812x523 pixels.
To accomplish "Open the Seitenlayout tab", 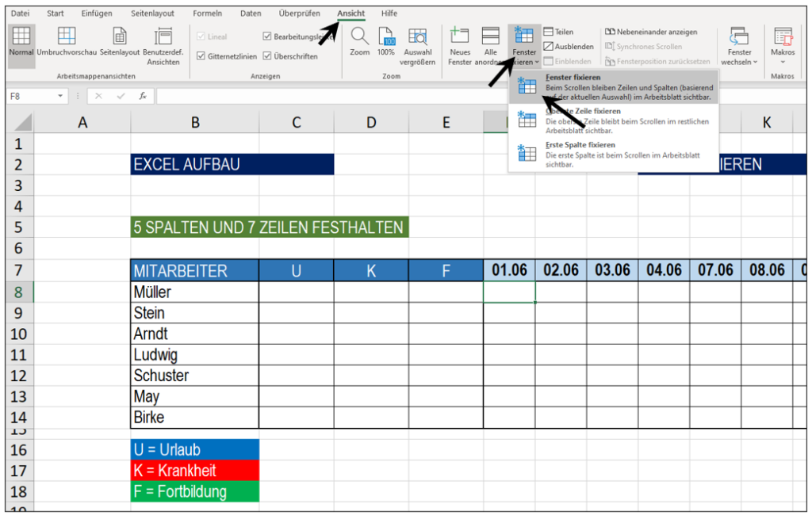I will pyautogui.click(x=152, y=13).
